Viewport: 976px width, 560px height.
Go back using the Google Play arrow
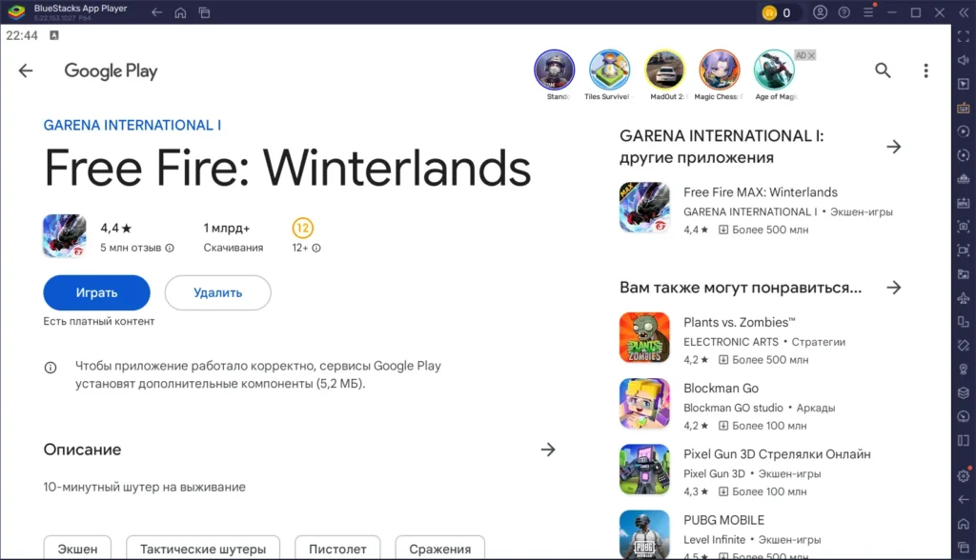tap(26, 70)
